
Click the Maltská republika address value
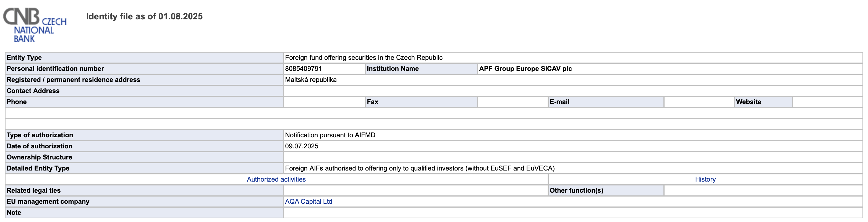tap(311, 80)
